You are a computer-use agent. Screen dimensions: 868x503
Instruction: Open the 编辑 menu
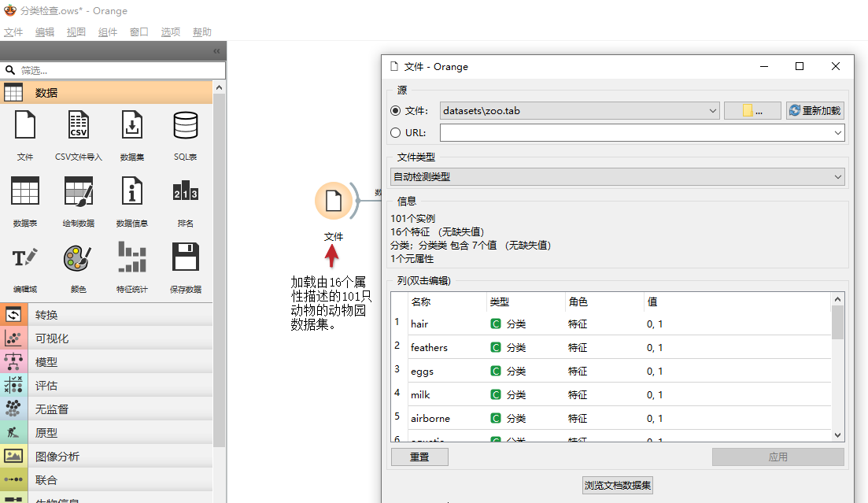tap(45, 32)
